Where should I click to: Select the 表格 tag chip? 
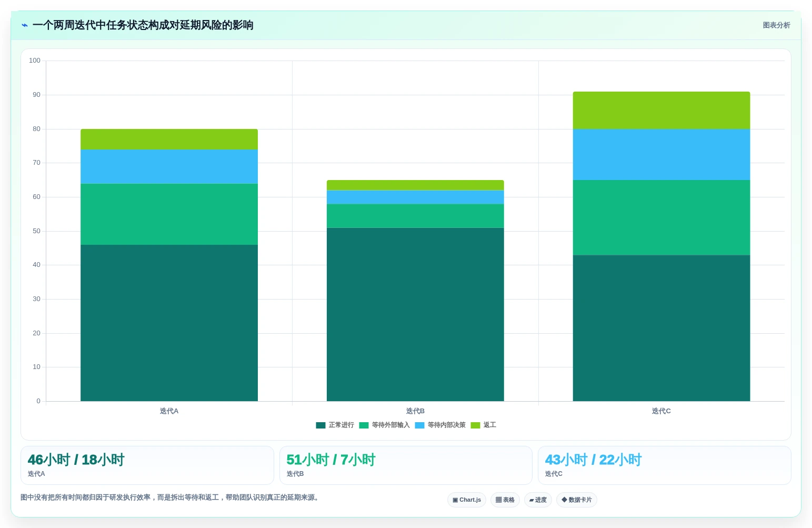(x=505, y=500)
